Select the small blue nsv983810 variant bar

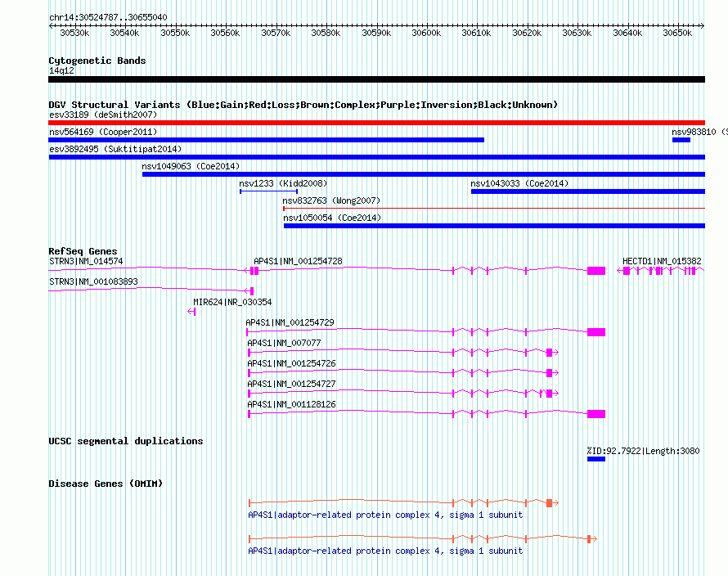[x=681, y=140]
